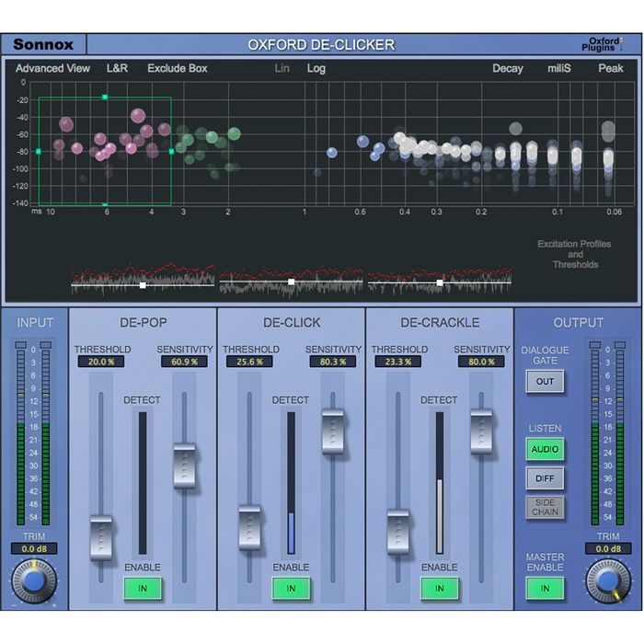
Task: Switch the display scale to Log
Action: [x=316, y=69]
